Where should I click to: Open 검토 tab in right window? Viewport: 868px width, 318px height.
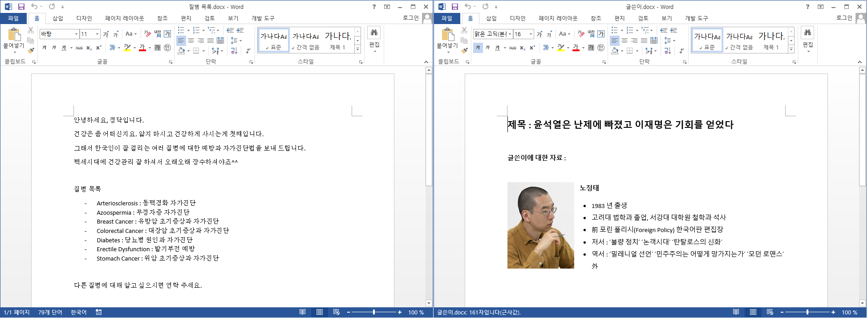pyautogui.click(x=643, y=18)
